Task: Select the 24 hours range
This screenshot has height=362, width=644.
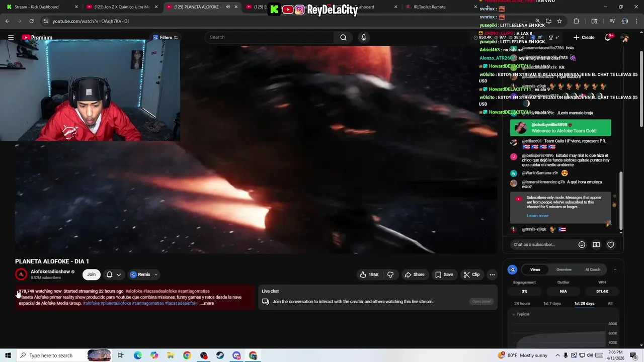Action: pos(522,304)
